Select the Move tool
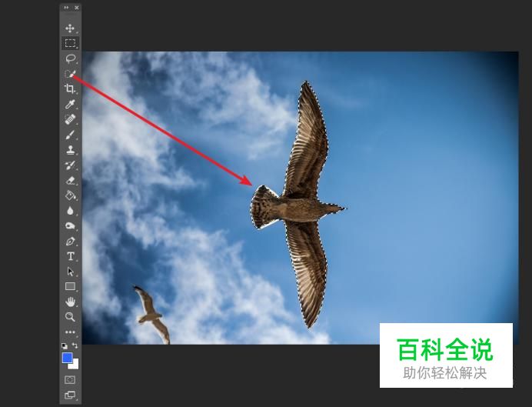 pyautogui.click(x=70, y=28)
